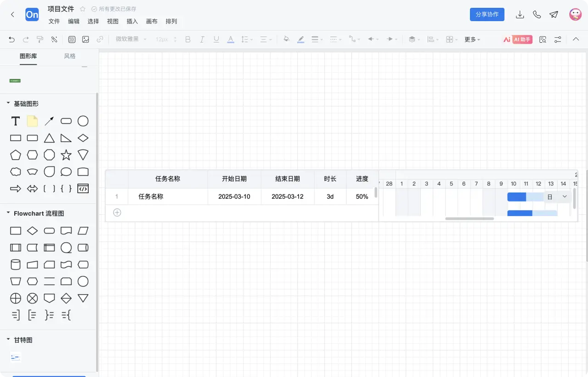Open the AI 助手 assistant
Viewport: 588px width, 377px height.
522,39
